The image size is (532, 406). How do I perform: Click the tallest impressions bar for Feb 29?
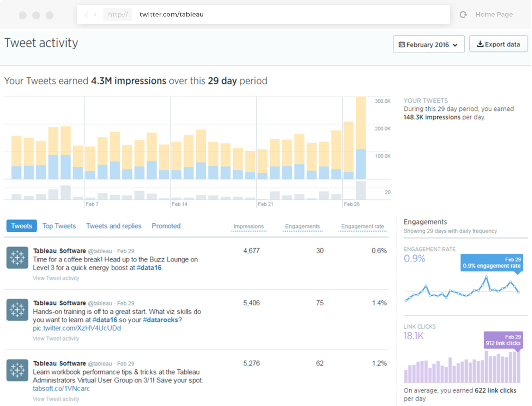click(361, 138)
